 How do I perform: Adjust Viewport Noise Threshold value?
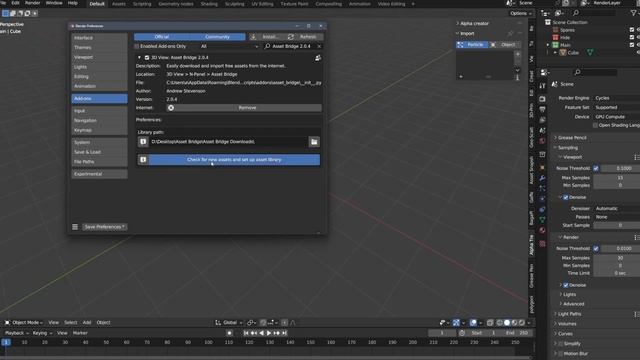(621, 168)
